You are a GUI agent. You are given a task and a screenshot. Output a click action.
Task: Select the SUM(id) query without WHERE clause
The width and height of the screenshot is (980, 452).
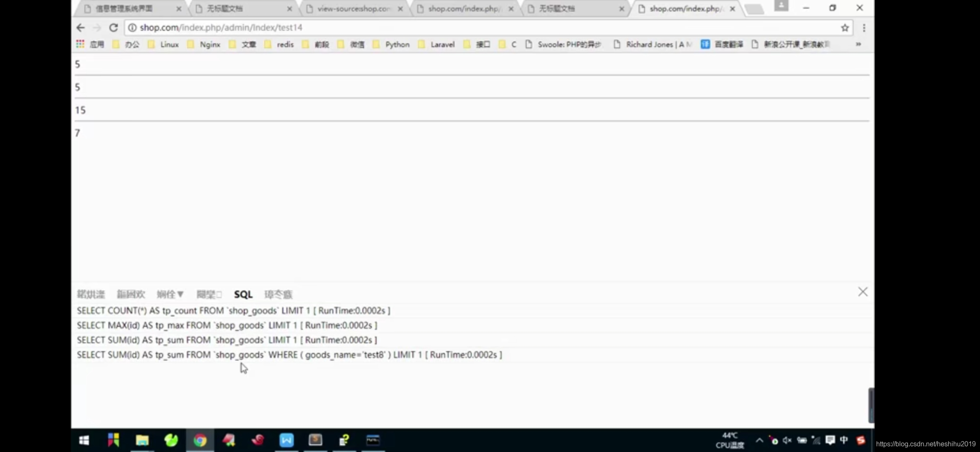(227, 340)
